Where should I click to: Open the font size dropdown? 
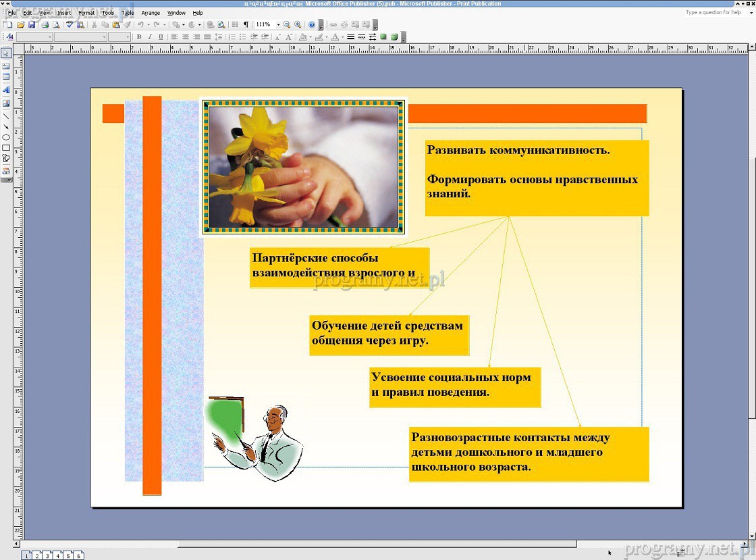[x=128, y=36]
